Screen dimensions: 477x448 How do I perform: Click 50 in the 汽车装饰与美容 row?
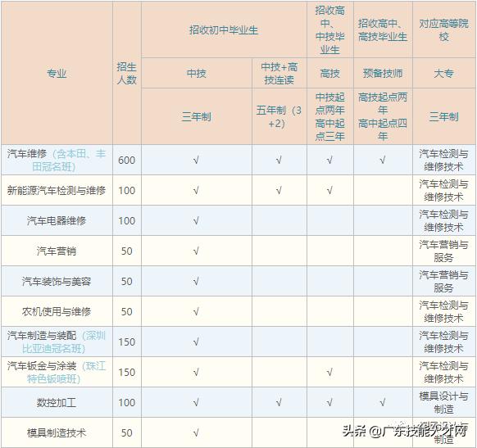click(126, 282)
